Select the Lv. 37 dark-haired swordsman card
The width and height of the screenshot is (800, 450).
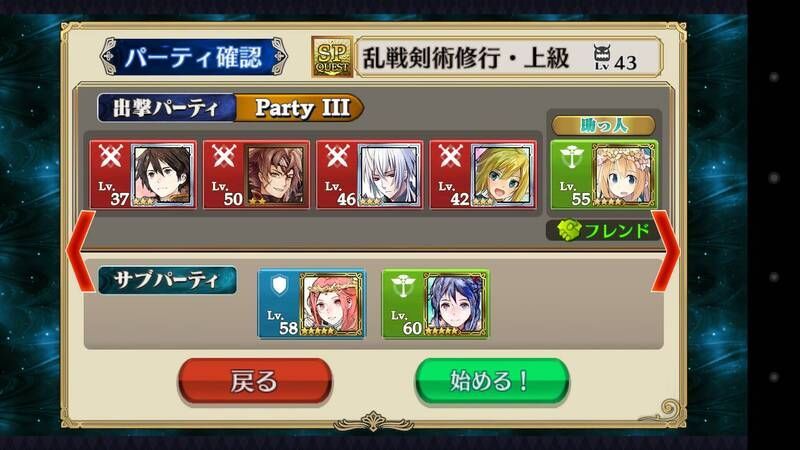pyautogui.click(x=143, y=175)
